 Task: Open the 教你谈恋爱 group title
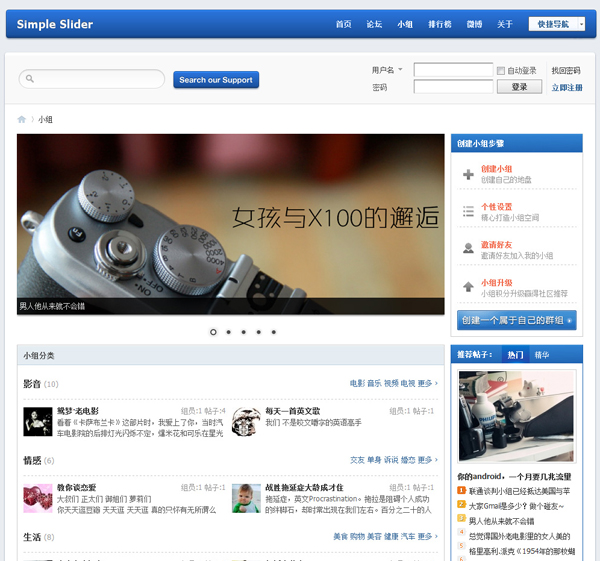[x=77, y=488]
